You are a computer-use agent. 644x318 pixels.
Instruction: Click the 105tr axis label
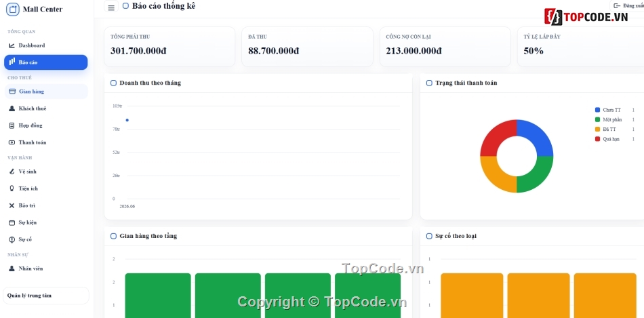point(117,106)
